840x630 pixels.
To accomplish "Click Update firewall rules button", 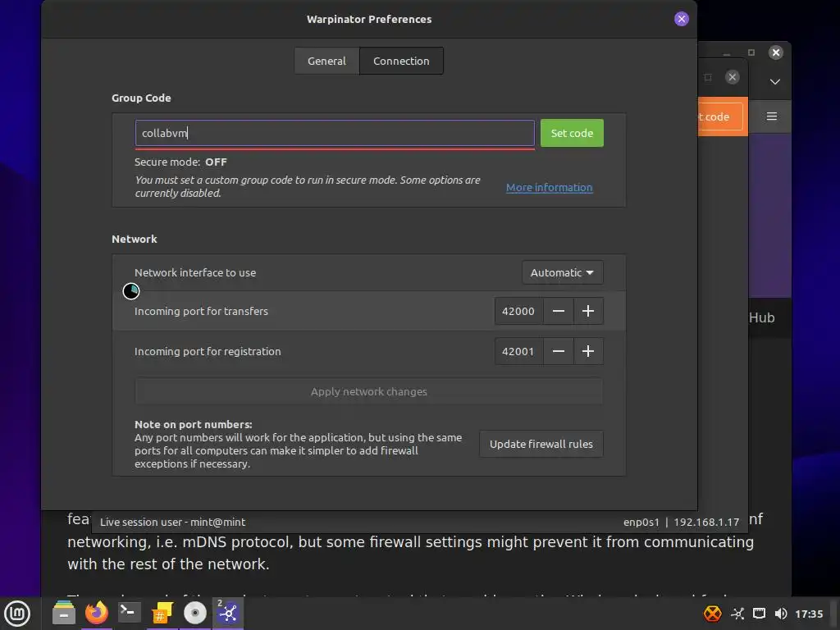I will pos(541,444).
